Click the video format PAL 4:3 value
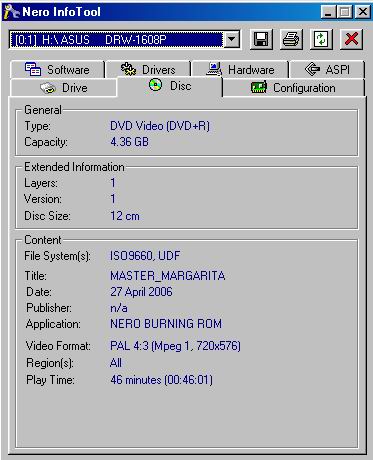This screenshot has height=460, width=373. (x=175, y=346)
